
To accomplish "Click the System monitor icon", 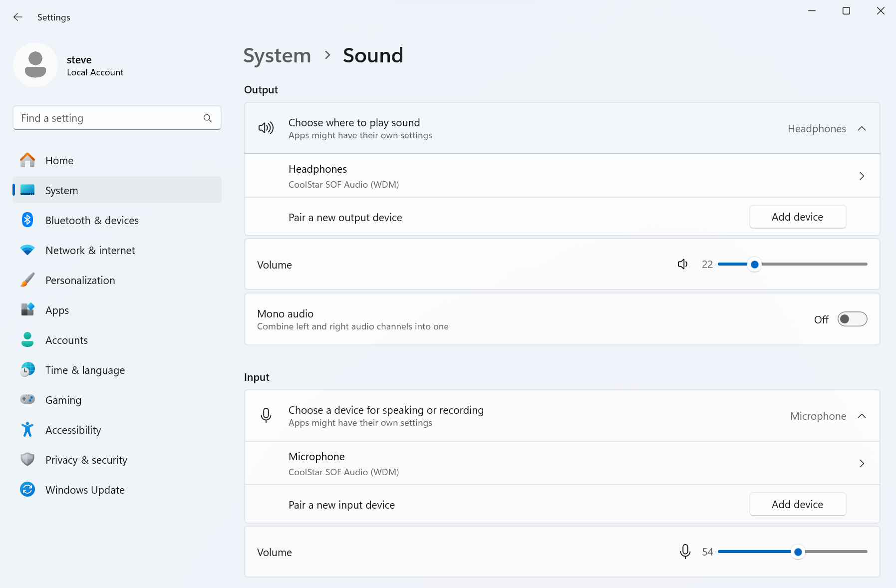I will coord(27,190).
